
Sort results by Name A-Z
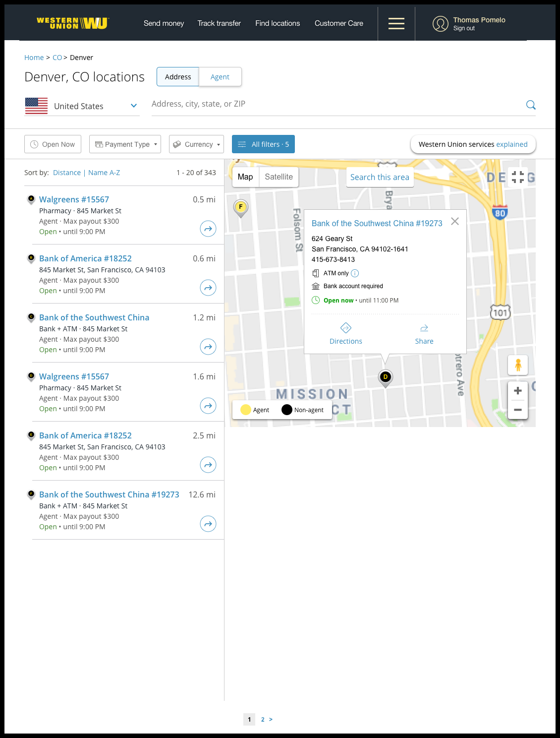104,173
